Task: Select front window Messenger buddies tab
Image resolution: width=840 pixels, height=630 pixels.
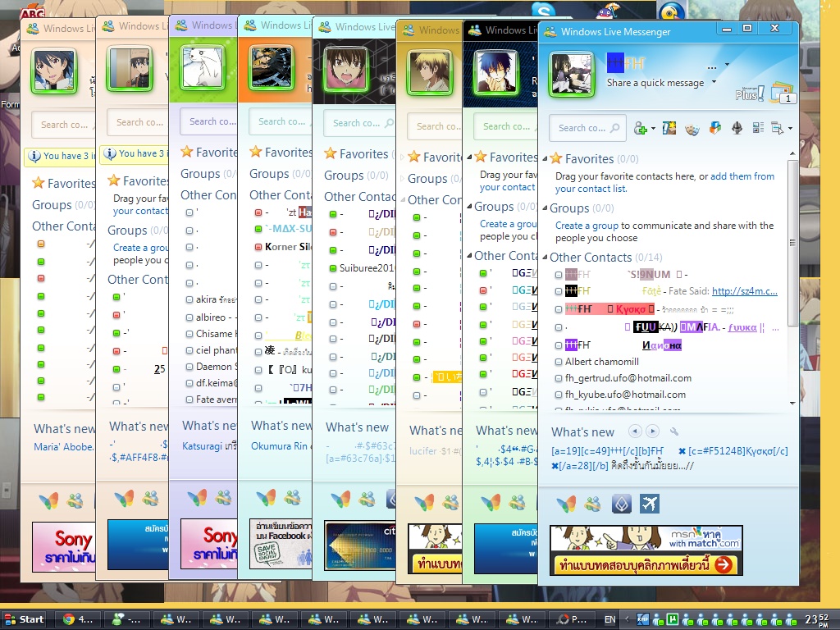Action: [592, 504]
